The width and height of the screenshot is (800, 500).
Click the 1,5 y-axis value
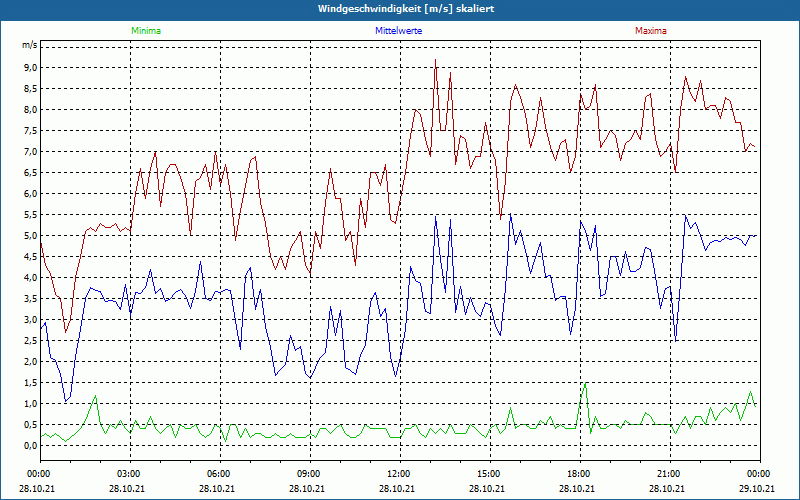pos(30,383)
